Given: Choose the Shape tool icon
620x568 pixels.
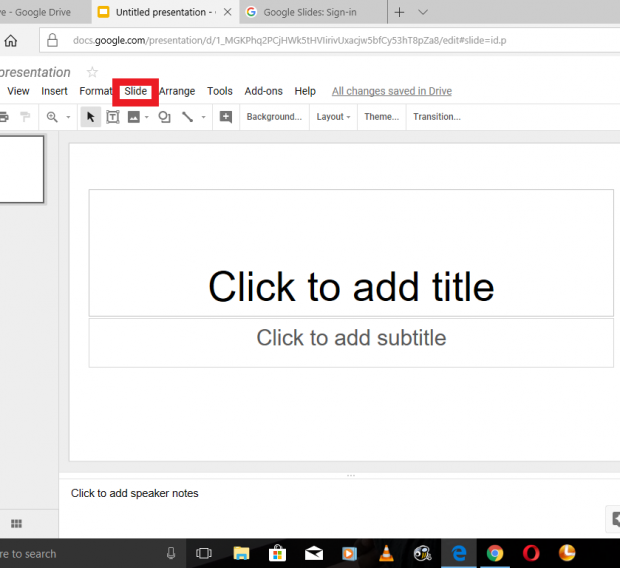Looking at the screenshot, I should (x=165, y=117).
